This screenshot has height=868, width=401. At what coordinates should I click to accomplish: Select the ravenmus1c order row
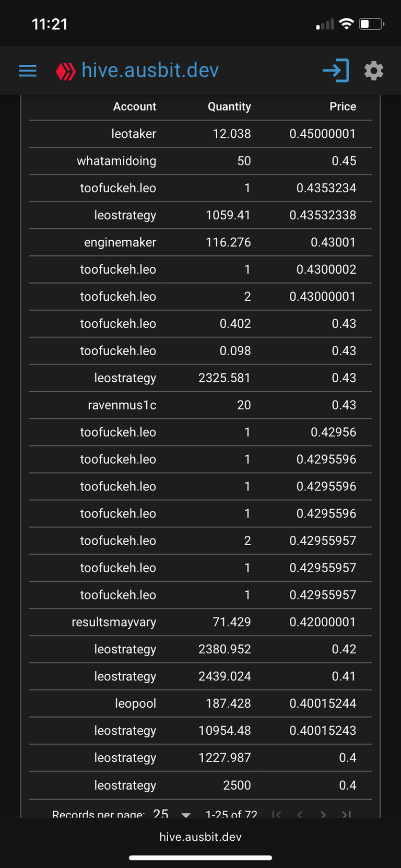click(200, 405)
